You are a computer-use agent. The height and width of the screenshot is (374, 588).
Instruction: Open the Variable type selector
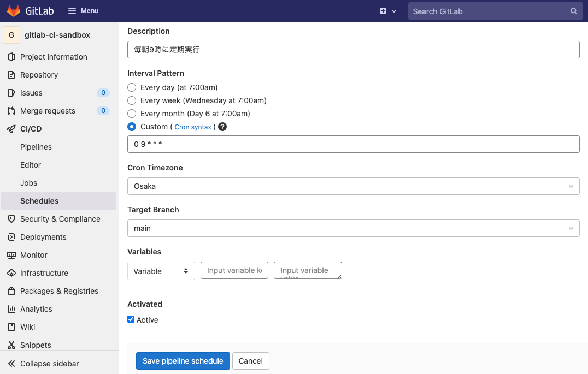click(161, 270)
